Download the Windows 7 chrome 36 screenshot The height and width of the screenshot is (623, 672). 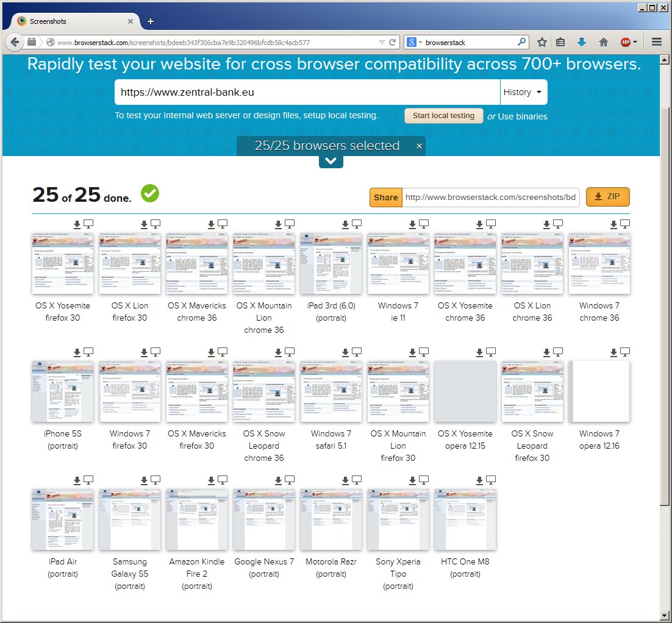613,224
